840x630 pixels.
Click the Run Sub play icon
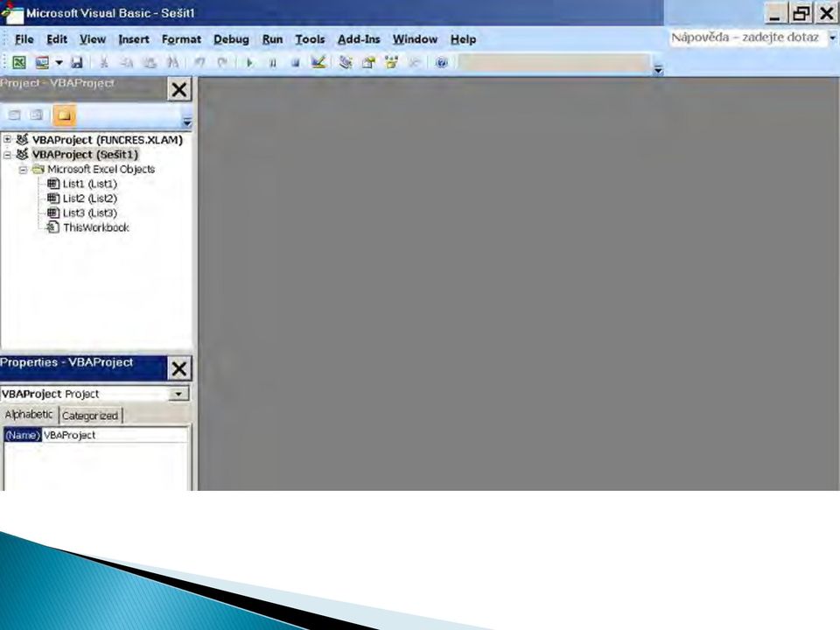point(249,63)
